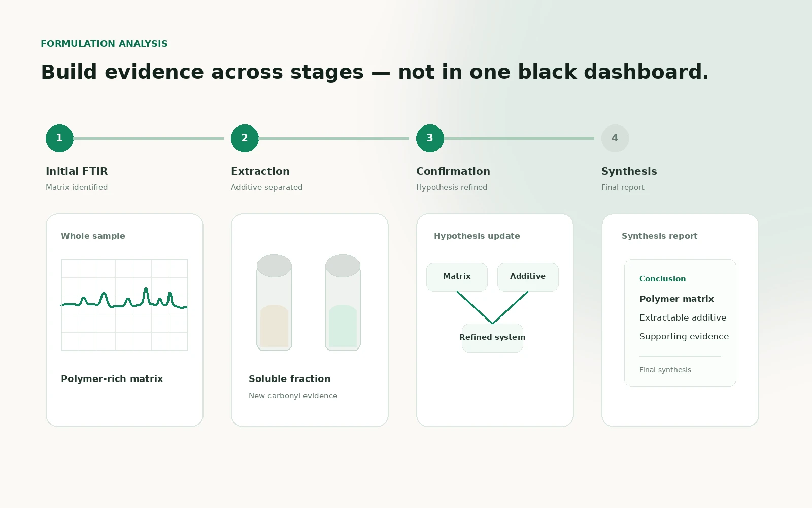The width and height of the screenshot is (812, 508).
Task: Select the inactive step 4 circle
Action: click(615, 138)
